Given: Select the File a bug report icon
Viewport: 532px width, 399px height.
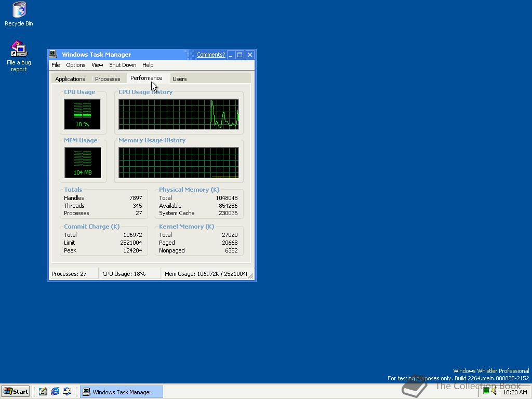Looking at the screenshot, I should [x=19, y=56].
